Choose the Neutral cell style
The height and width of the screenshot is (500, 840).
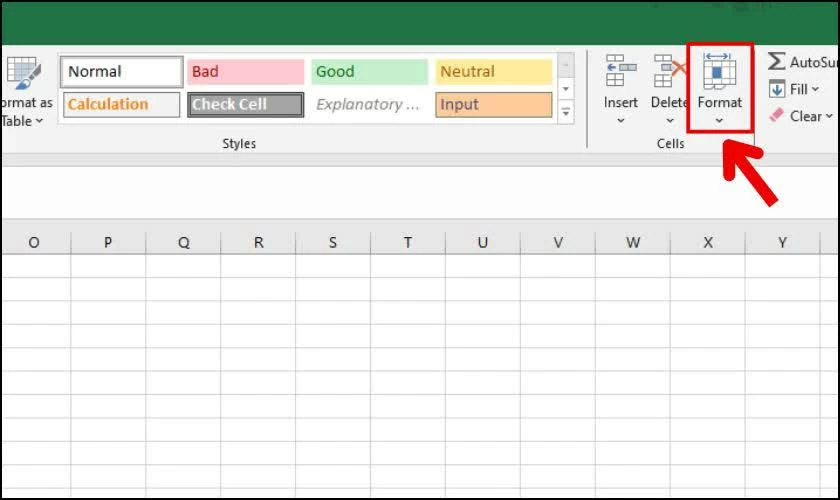[x=493, y=72]
